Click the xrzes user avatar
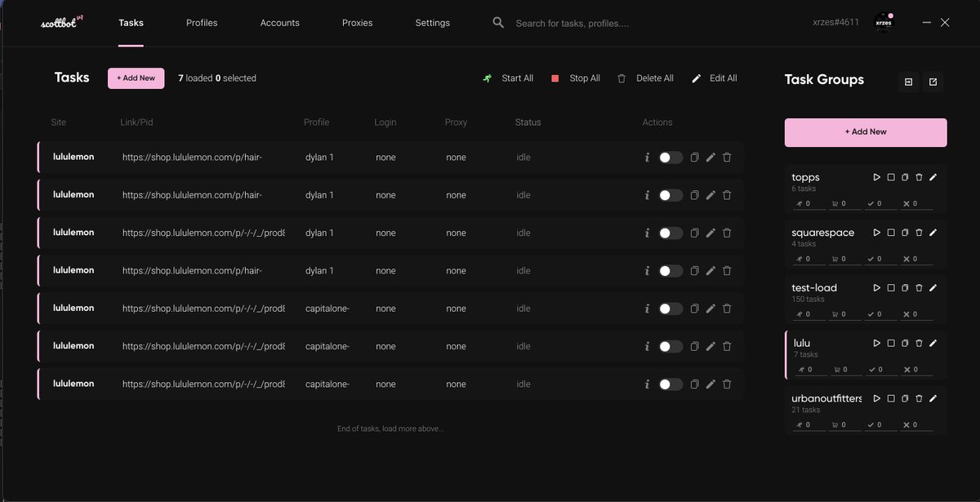 (x=884, y=23)
